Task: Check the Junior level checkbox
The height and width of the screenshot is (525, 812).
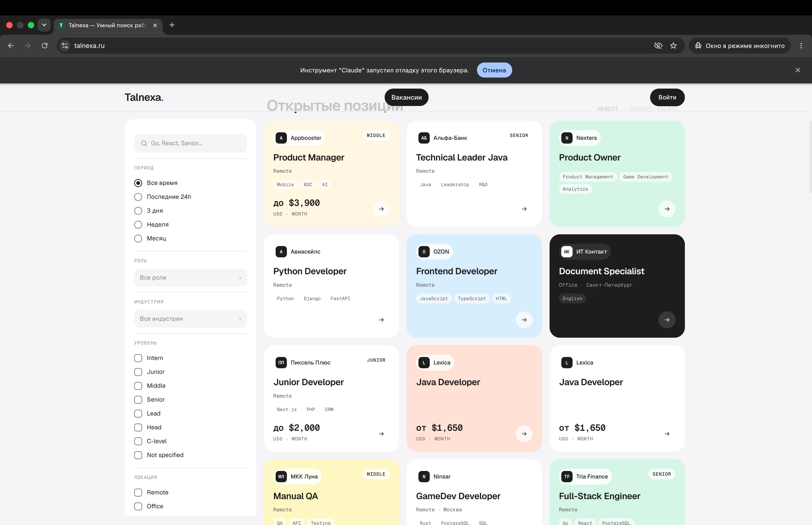Action: coord(138,372)
